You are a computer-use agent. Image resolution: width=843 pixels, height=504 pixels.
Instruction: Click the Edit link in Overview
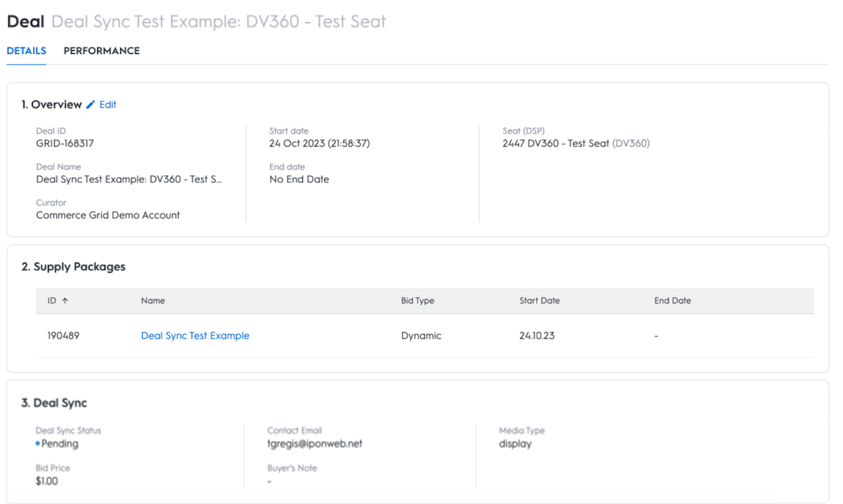click(x=108, y=105)
